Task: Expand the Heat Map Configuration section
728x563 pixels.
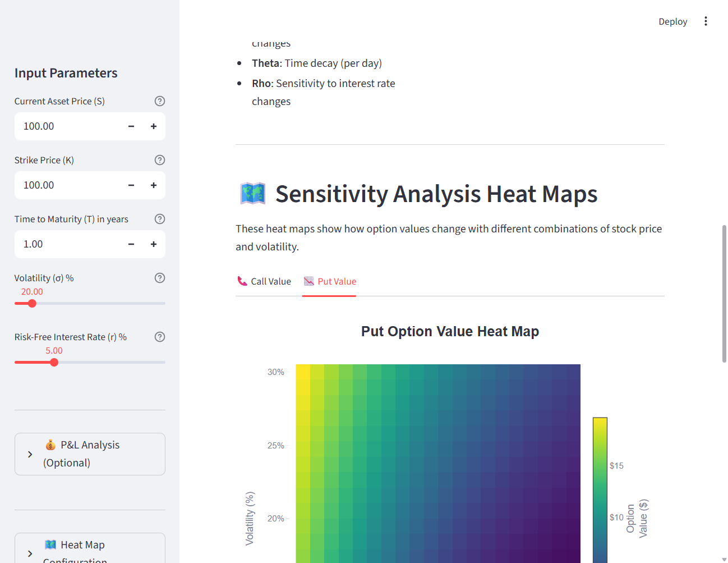Action: pos(90,550)
